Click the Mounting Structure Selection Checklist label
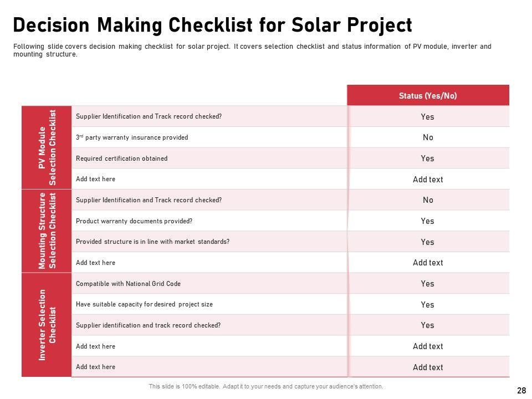This screenshot has width=532, height=399. coord(47,231)
